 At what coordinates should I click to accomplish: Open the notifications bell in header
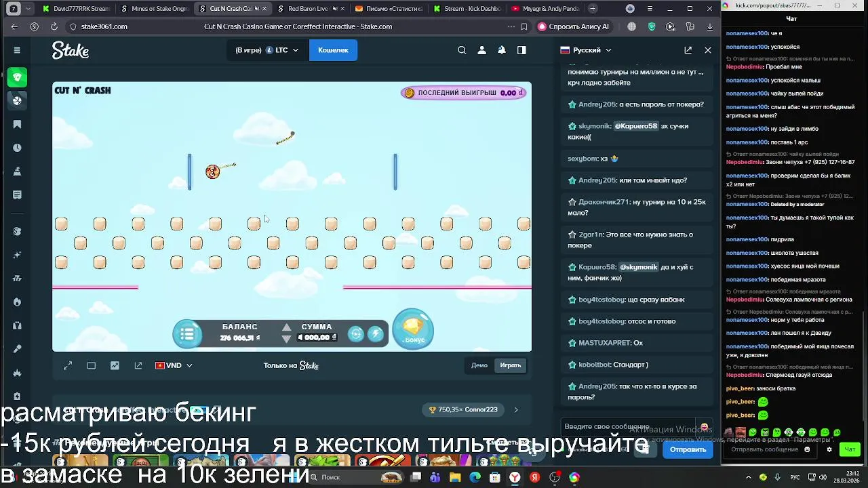click(501, 50)
